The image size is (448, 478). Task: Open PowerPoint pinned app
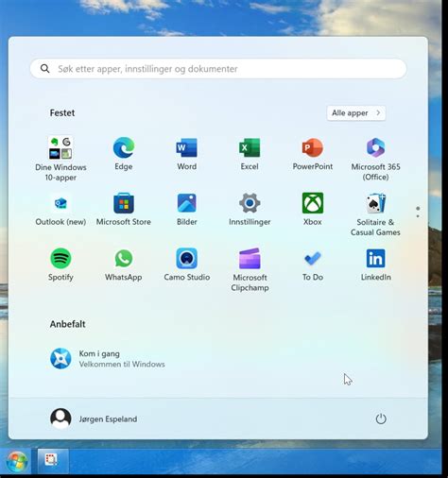[x=313, y=154]
